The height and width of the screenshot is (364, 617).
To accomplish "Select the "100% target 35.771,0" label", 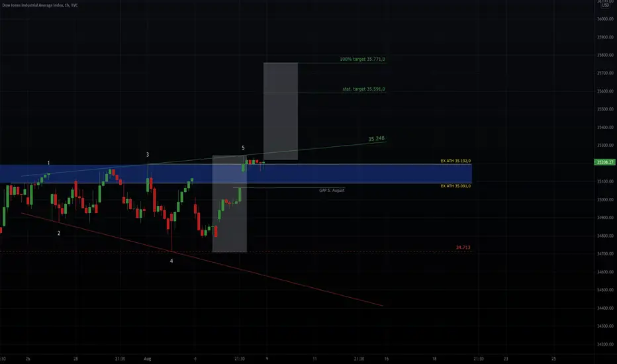I will [362, 59].
